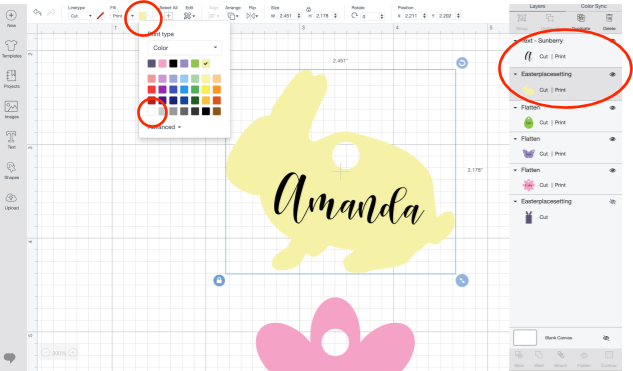Screen dimensions: 633x371
Task: Expand the Advanced color options
Action: [x=164, y=127]
